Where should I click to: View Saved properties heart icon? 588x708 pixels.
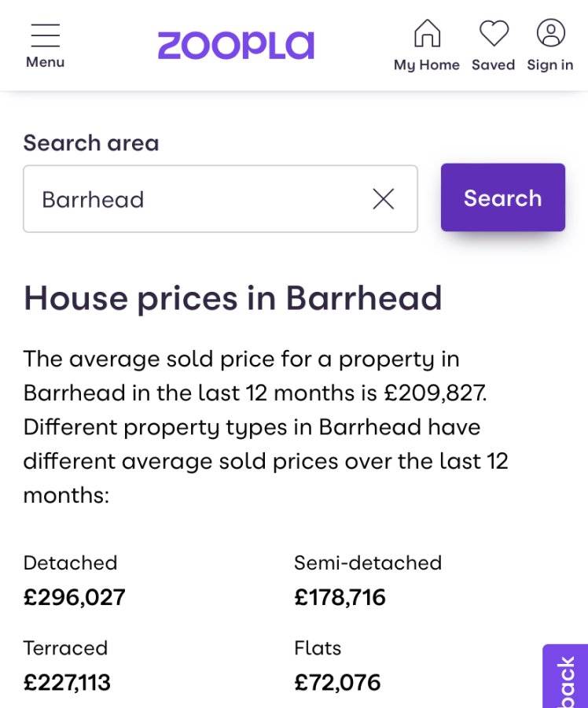[494, 33]
